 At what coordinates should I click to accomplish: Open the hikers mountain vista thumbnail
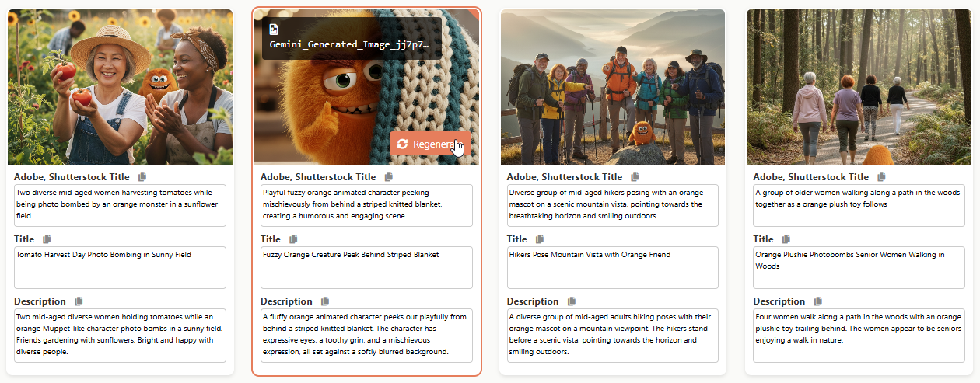613,87
